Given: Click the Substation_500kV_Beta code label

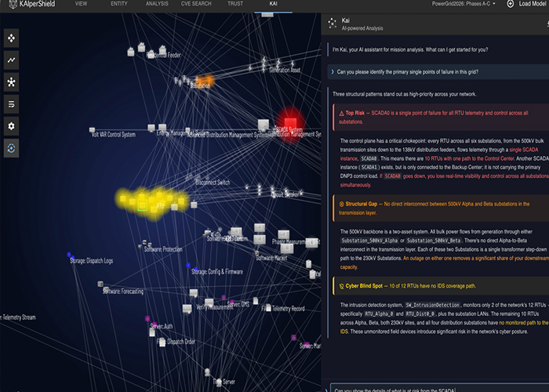Looking at the screenshot, I should (x=434, y=241).
